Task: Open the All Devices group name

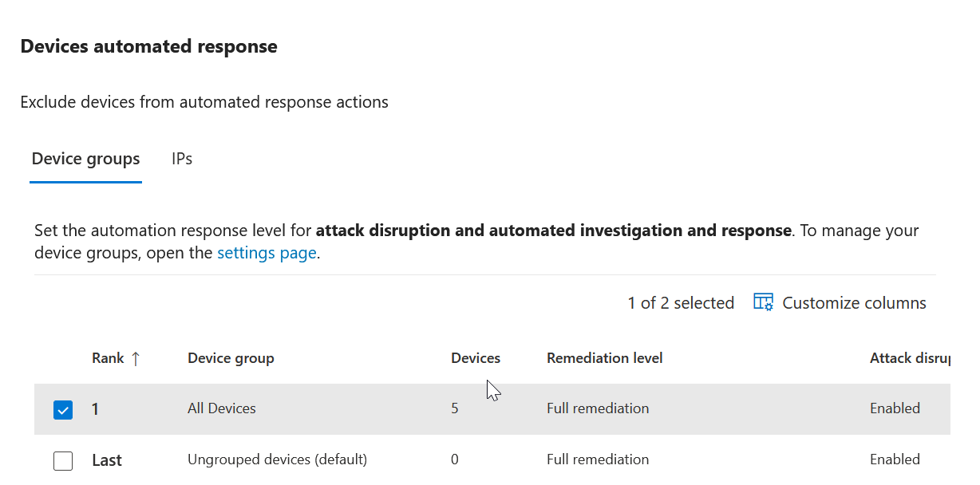Action: [x=222, y=408]
